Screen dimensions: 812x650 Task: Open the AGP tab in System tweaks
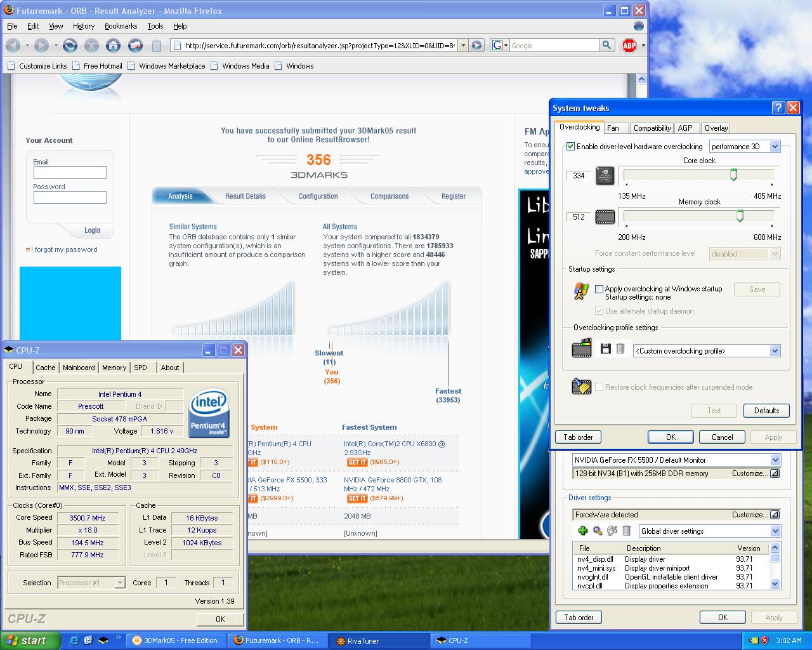point(685,128)
